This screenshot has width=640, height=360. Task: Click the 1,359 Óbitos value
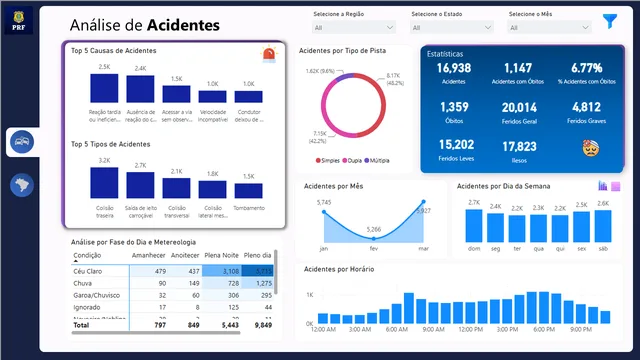coord(454,107)
